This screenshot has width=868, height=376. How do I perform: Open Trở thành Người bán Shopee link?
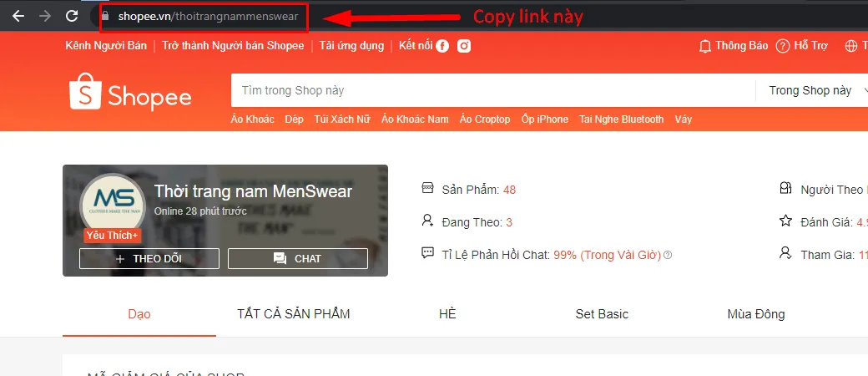tap(233, 45)
